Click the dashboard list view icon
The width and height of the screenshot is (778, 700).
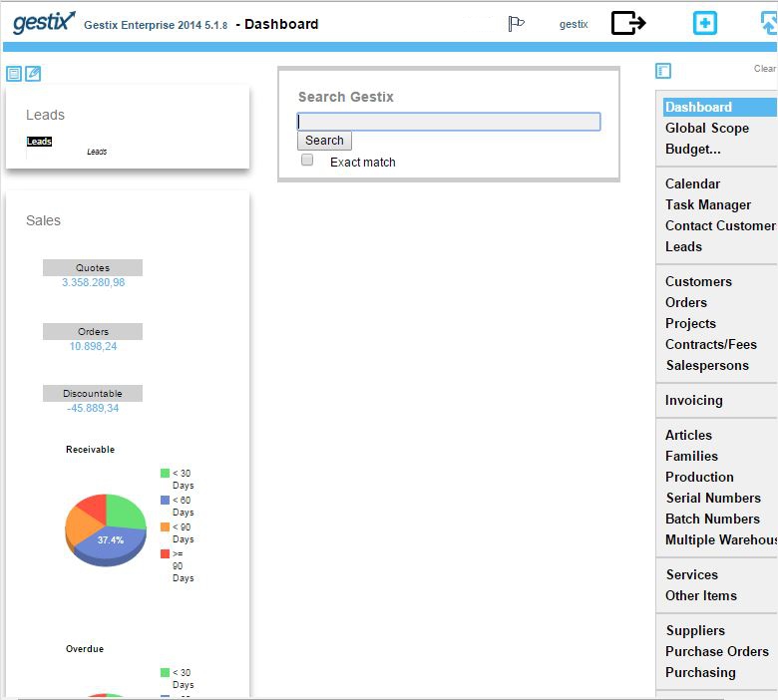click(14, 74)
